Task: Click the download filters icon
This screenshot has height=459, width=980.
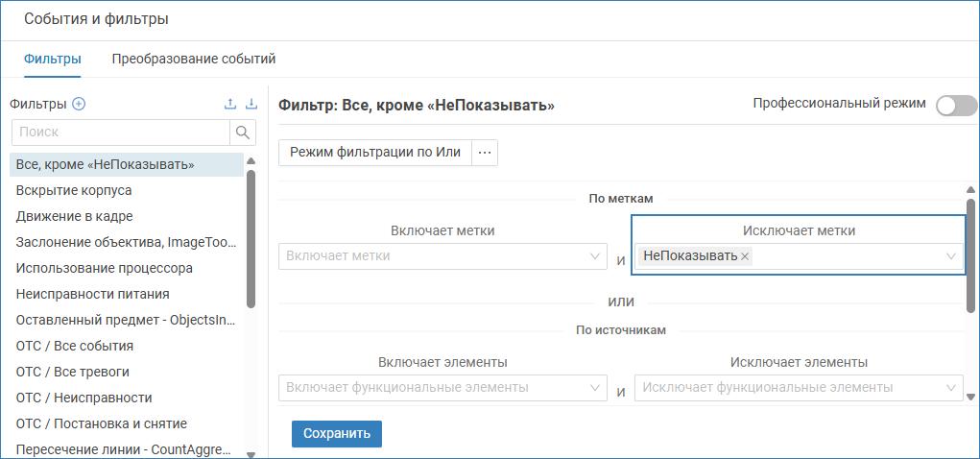Action: tap(251, 105)
